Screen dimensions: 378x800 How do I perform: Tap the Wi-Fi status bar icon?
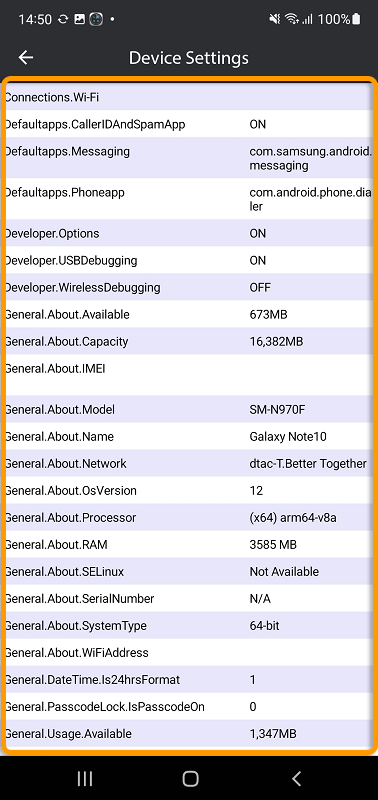292,19
